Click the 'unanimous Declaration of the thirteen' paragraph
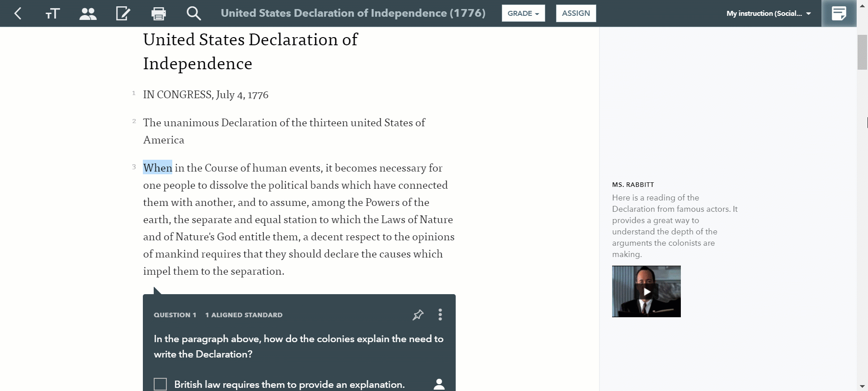The image size is (868, 391). pos(284,131)
